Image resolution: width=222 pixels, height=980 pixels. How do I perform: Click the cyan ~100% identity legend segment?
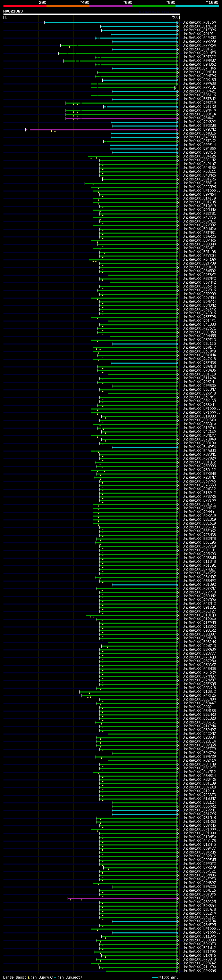click(197, 6)
